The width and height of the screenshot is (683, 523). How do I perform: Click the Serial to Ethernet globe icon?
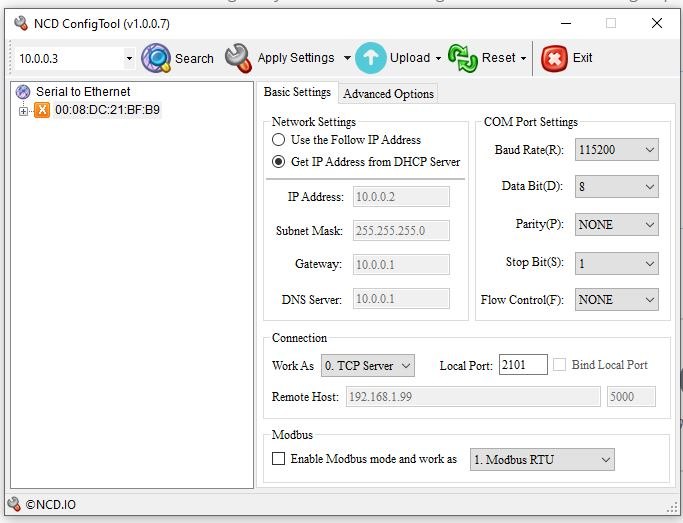23,92
